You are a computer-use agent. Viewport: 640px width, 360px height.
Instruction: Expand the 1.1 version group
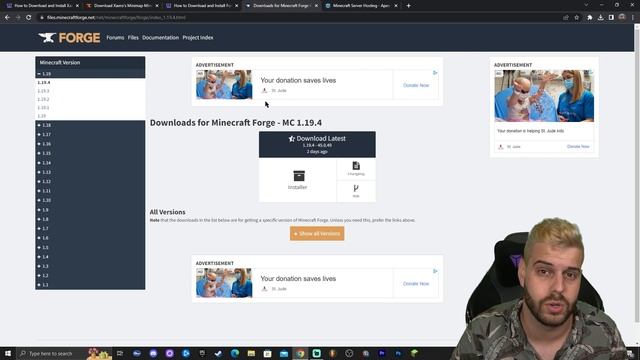(43, 285)
